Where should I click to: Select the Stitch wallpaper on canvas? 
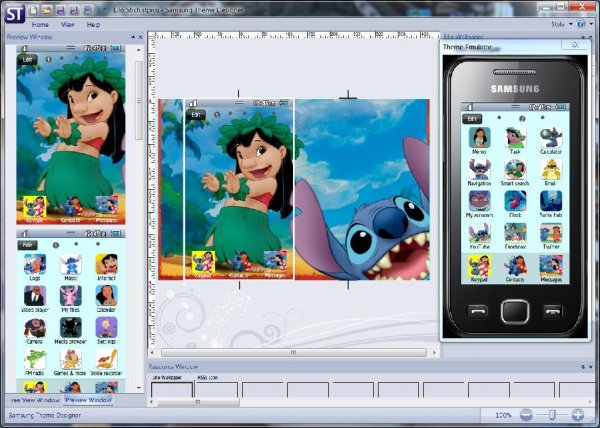pos(362,189)
